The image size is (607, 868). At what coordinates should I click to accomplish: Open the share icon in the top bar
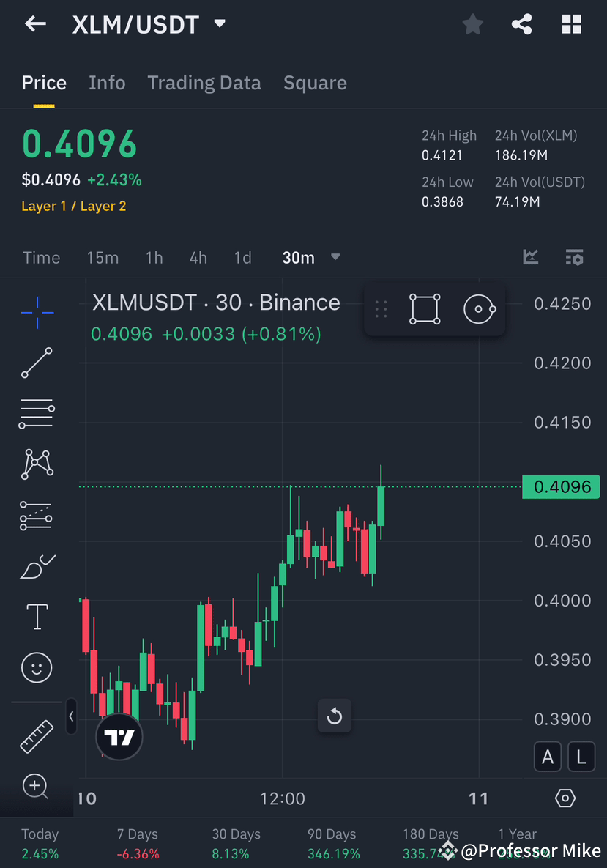[521, 23]
